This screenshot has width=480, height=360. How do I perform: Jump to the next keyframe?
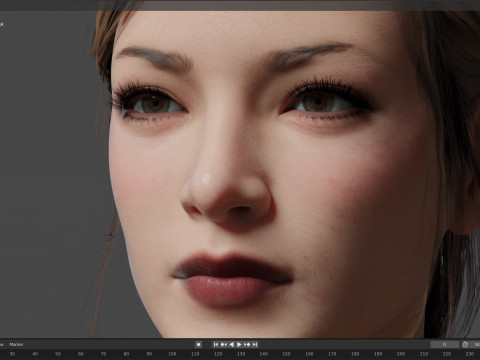coord(247,344)
